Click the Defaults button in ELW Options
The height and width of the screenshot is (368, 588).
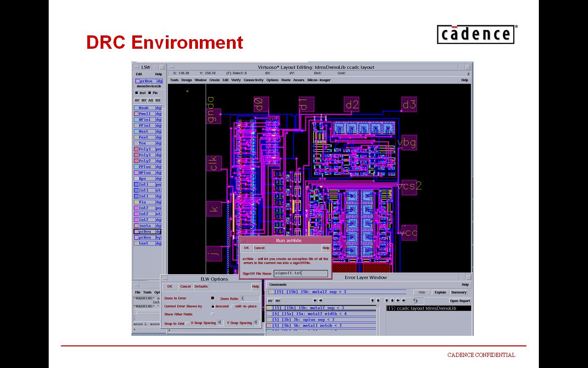pyautogui.click(x=201, y=287)
